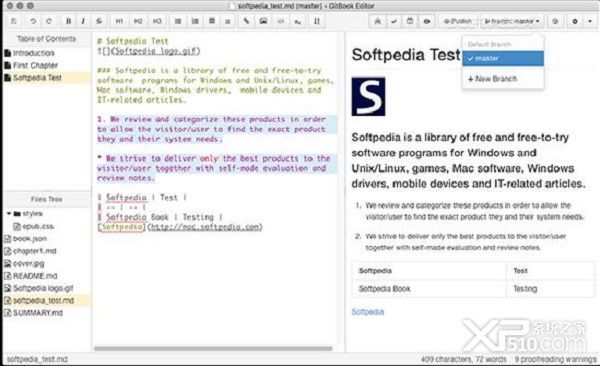Image resolution: width=600 pixels, height=366 pixels.
Task: Apply strikethrough formatting
Action: tap(99, 21)
